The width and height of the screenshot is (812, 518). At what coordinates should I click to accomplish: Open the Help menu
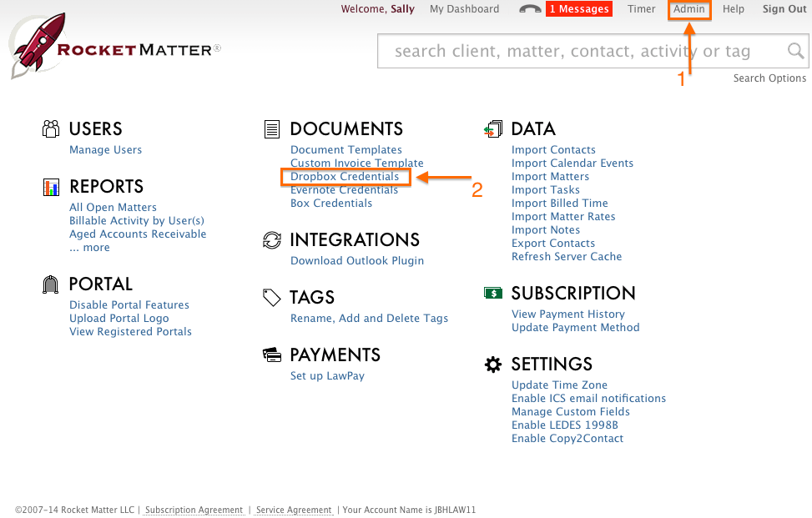pyautogui.click(x=733, y=9)
